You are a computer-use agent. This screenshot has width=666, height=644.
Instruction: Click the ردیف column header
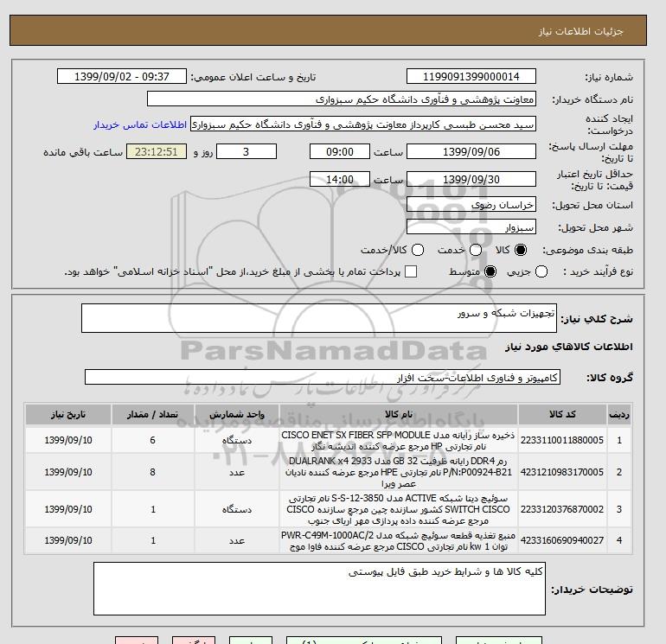[x=619, y=415]
